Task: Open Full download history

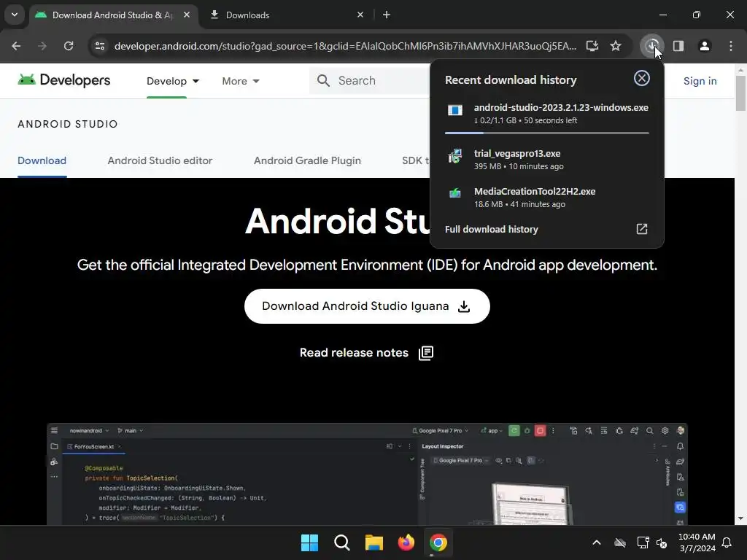Action: pos(547,229)
